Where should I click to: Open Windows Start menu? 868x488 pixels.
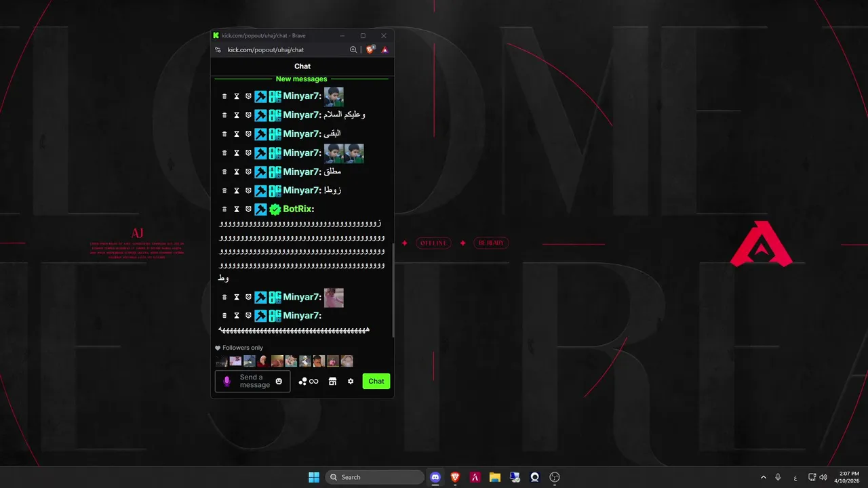(314, 477)
